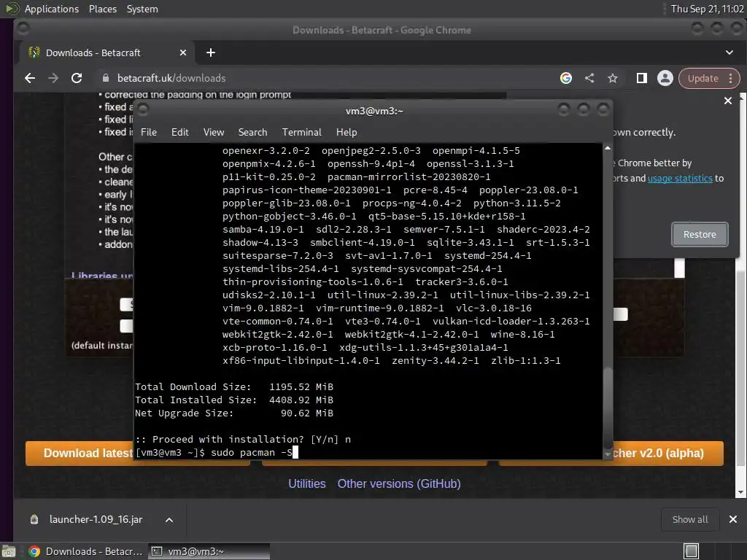Close the downloads bar
This screenshot has height=560, width=747.
(732, 519)
